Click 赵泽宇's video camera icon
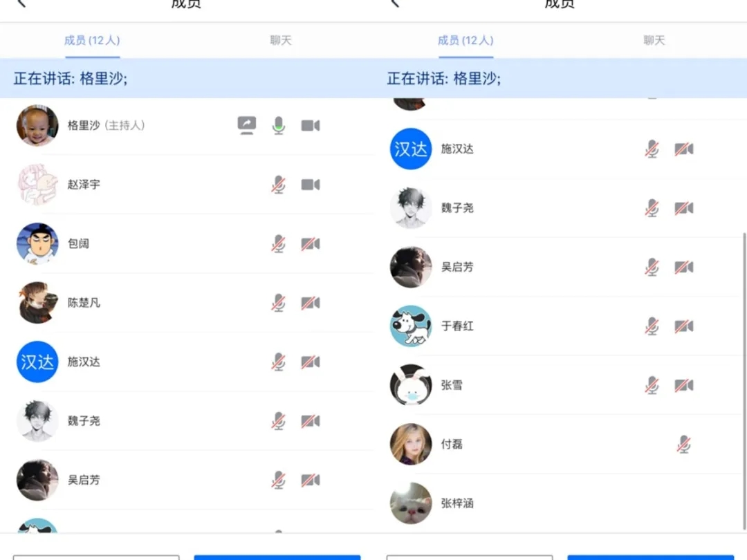Viewport: 747px width, 560px height. pos(311,185)
